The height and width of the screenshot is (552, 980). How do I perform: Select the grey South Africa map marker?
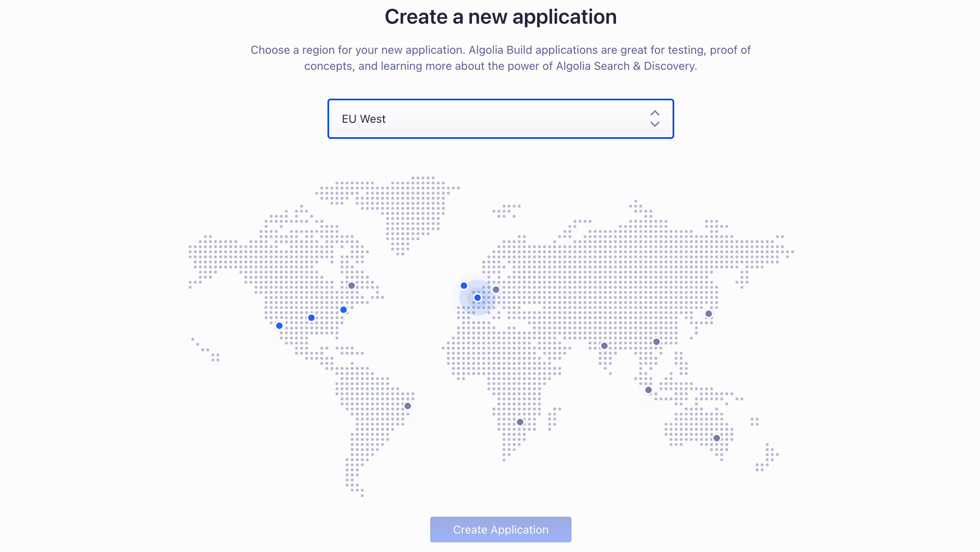coord(520,422)
